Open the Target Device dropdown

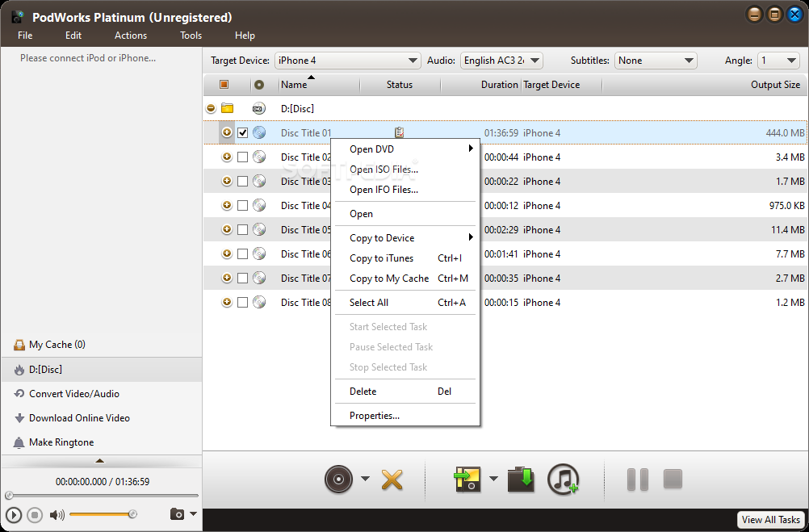(348, 61)
